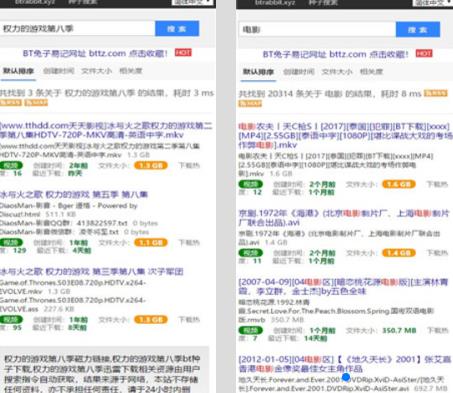Focus search field containing 权力的游戏第八季
This screenshot has height=393, width=453.
pyautogui.click(x=77, y=29)
